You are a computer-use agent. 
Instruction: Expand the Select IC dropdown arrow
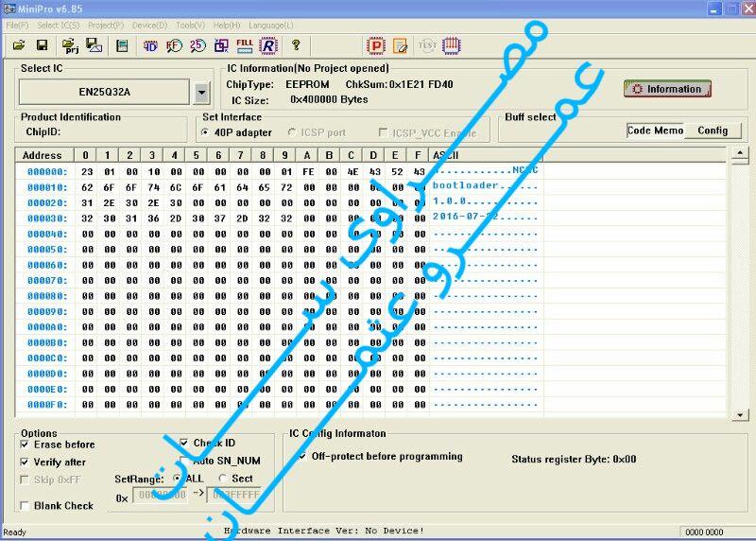tap(202, 92)
